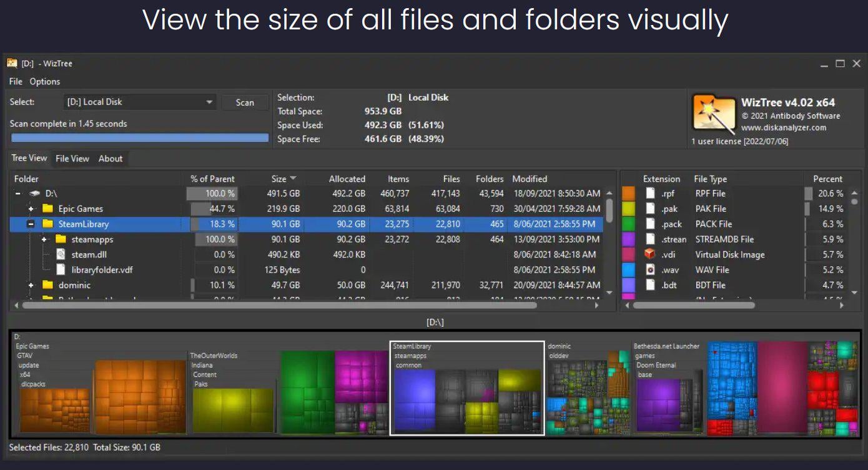Click the file type list horizontal scrollbar
The width and height of the screenshot is (868, 470).
point(694,306)
